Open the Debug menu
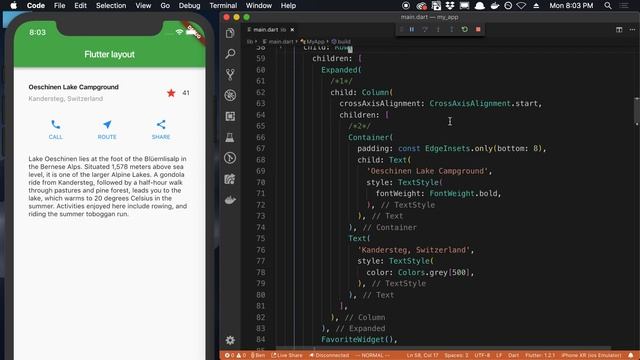This screenshot has width=640, height=360. pos(189,5)
